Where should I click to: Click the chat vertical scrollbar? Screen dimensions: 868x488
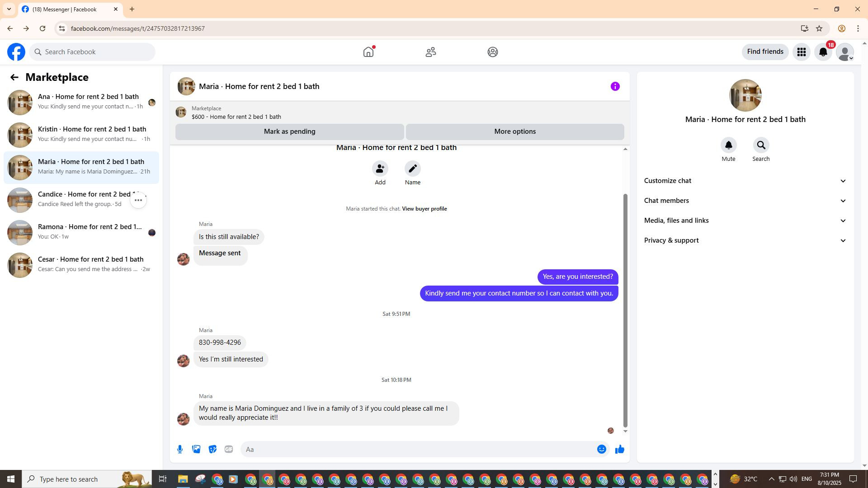coord(625,310)
